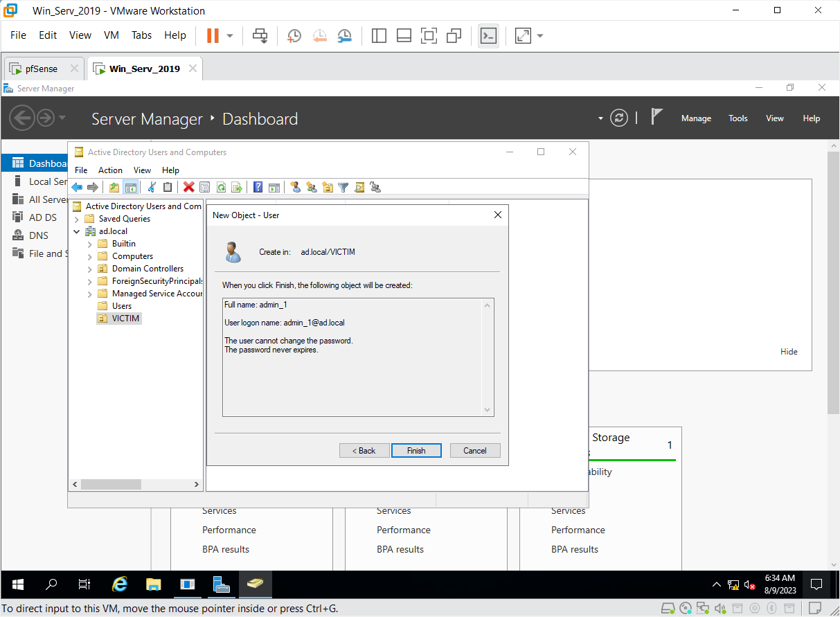The image size is (840, 617).
Task: Click the Add to group icon
Action: pos(375,187)
